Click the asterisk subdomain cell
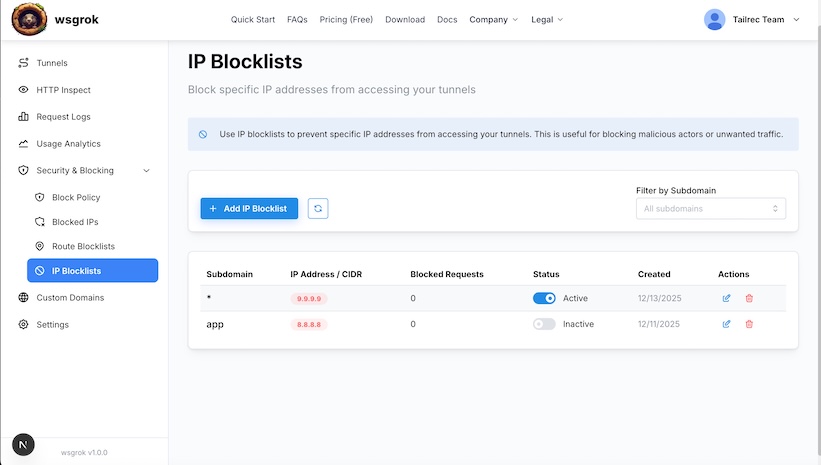This screenshot has width=821, height=465. (209, 297)
